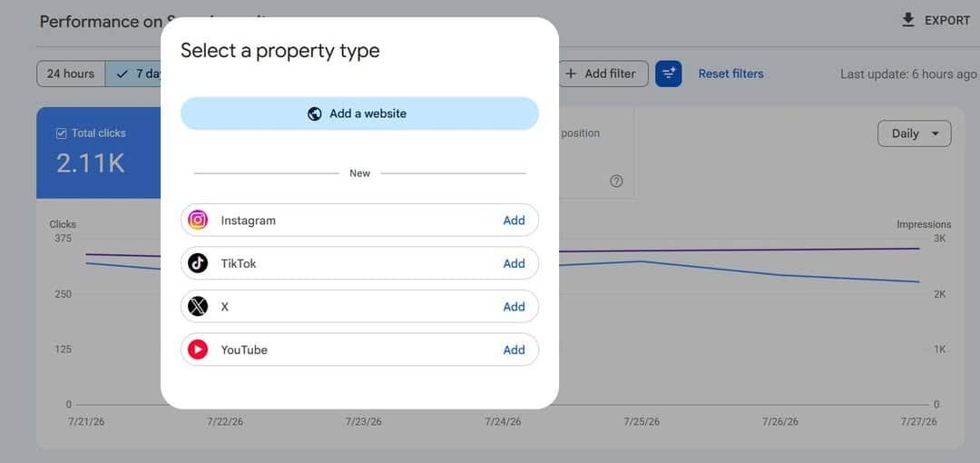Open the Daily granularity dropdown
The width and height of the screenshot is (980, 463).
(x=915, y=133)
